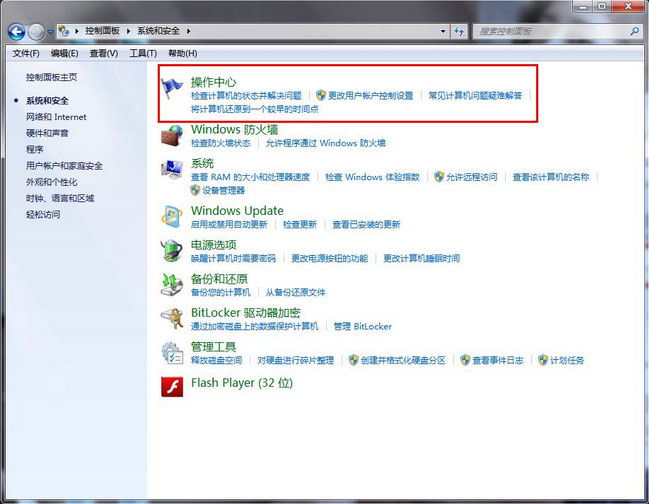Open the 工具(T) menu

(x=143, y=53)
